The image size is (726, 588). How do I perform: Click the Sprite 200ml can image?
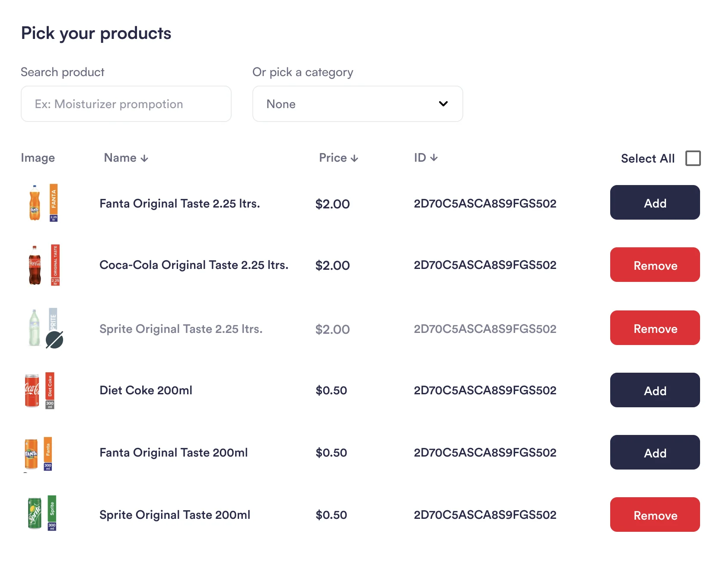pyautogui.click(x=42, y=513)
